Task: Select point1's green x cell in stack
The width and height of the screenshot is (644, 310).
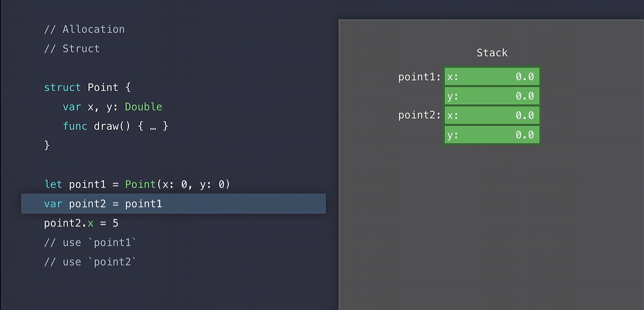Action: pos(492,77)
